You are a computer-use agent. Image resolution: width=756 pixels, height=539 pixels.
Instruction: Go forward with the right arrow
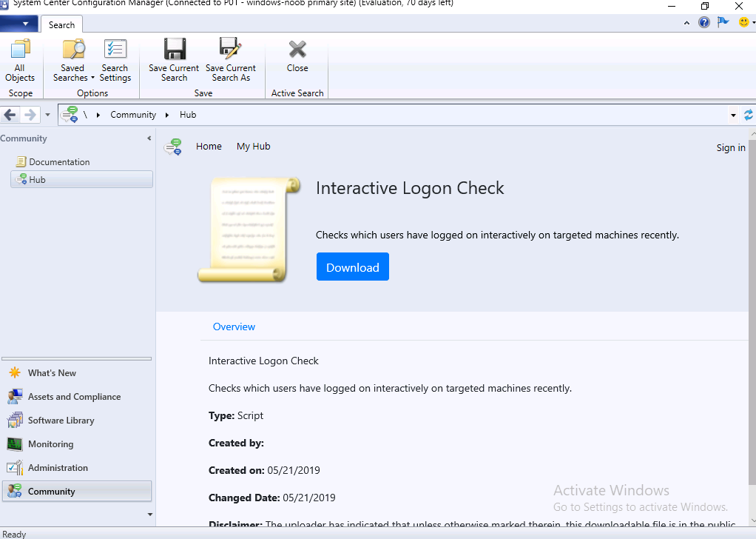click(x=30, y=115)
